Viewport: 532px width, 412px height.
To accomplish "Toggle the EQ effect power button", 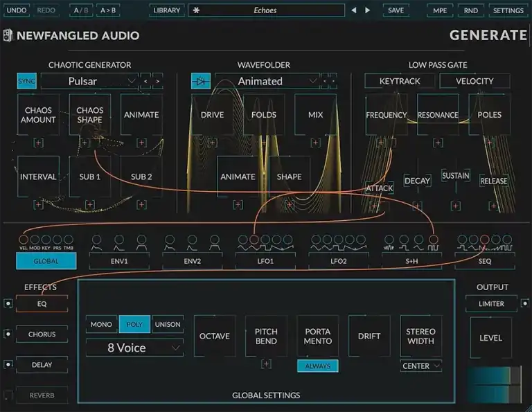I will [8, 303].
